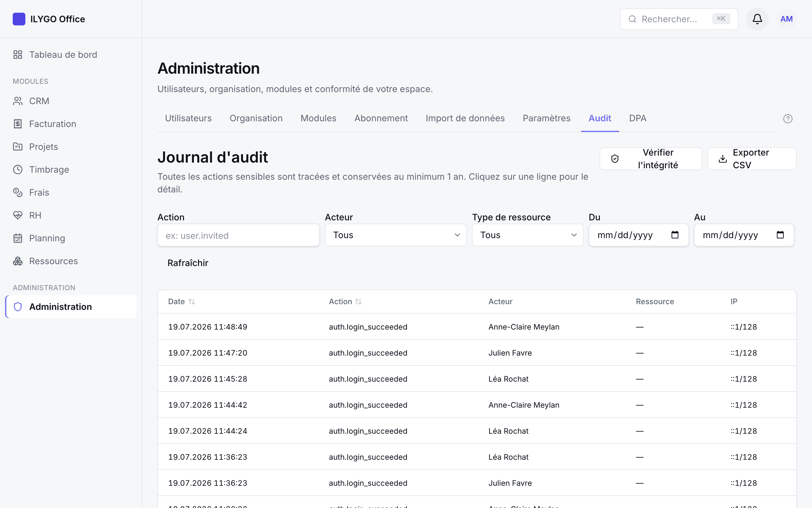The height and width of the screenshot is (508, 812).
Task: Focus the Action filter input field
Action: 238,235
